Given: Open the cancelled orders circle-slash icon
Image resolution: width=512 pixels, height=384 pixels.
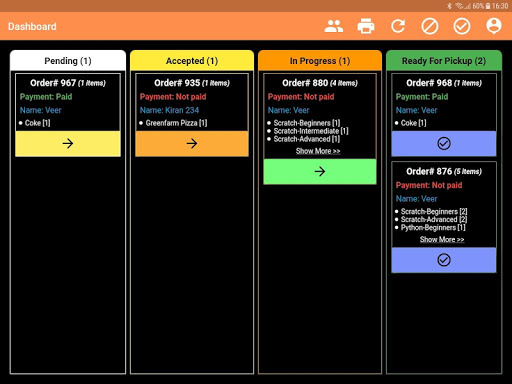Looking at the screenshot, I should 430,26.
